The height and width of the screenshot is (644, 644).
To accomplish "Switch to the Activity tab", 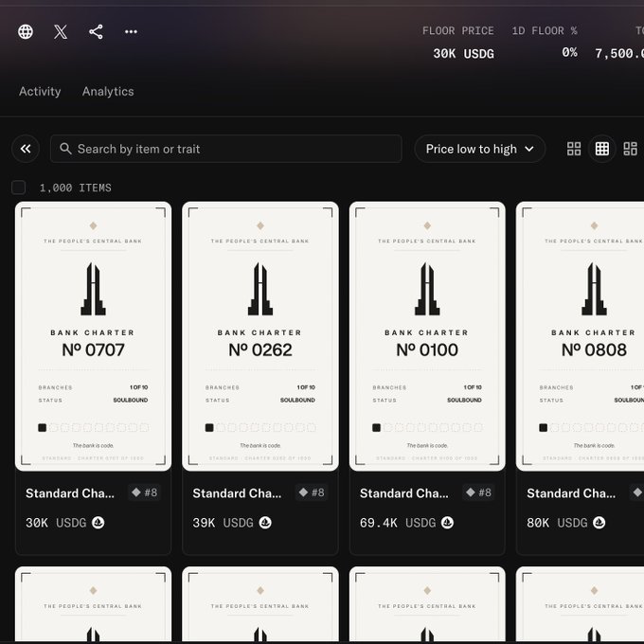I will point(40,91).
